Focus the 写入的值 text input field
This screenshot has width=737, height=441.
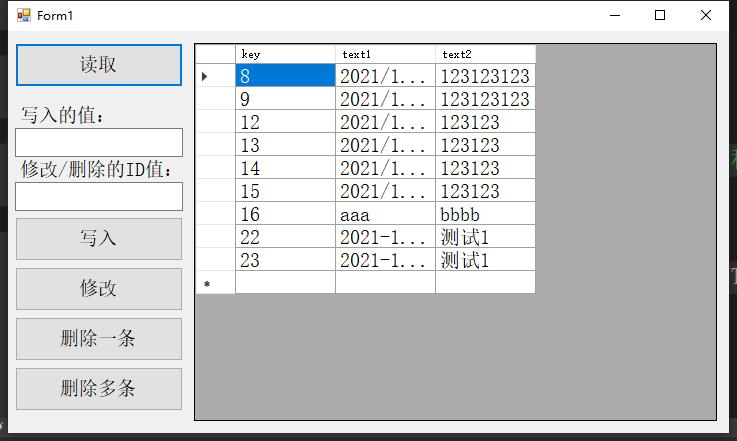[x=98, y=142]
